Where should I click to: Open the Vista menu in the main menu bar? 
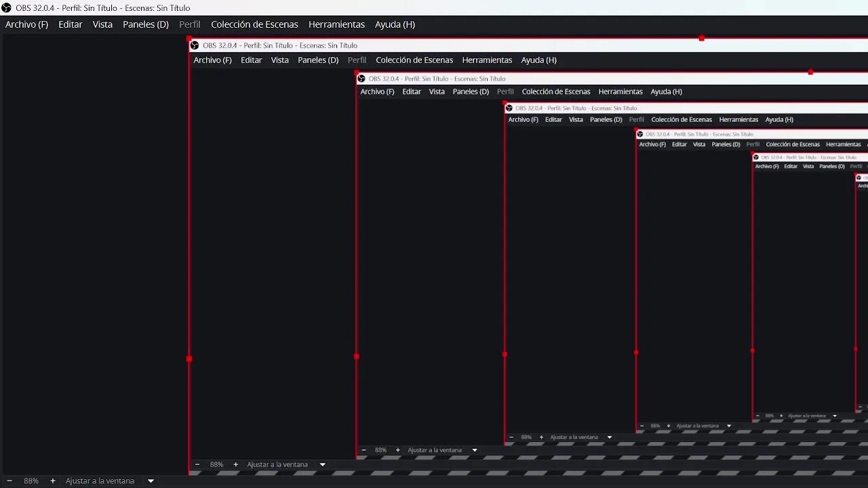pyautogui.click(x=102, y=24)
